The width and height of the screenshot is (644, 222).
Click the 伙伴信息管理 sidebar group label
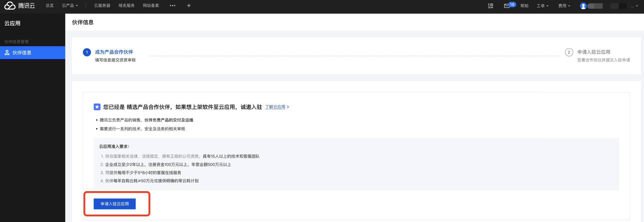pyautogui.click(x=16, y=42)
